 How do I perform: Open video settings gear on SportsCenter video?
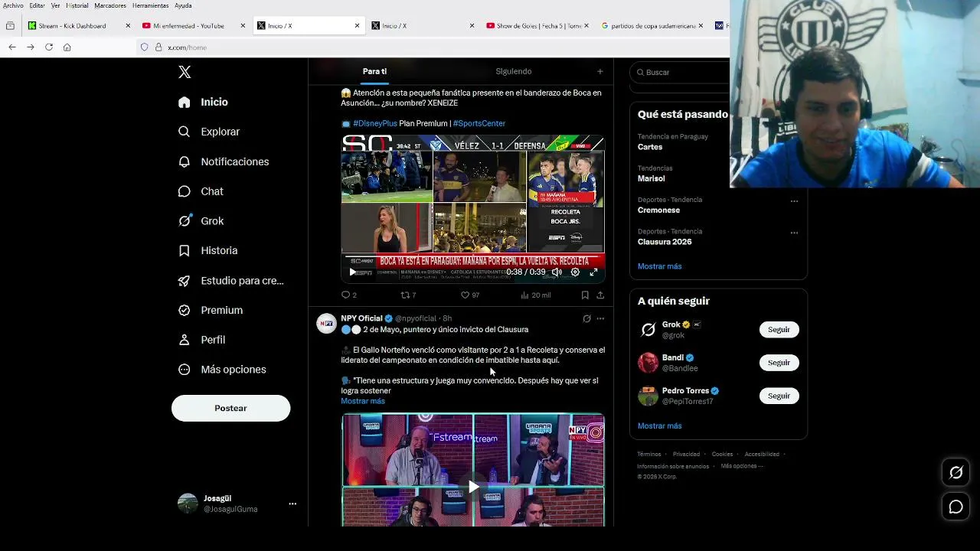[575, 272]
